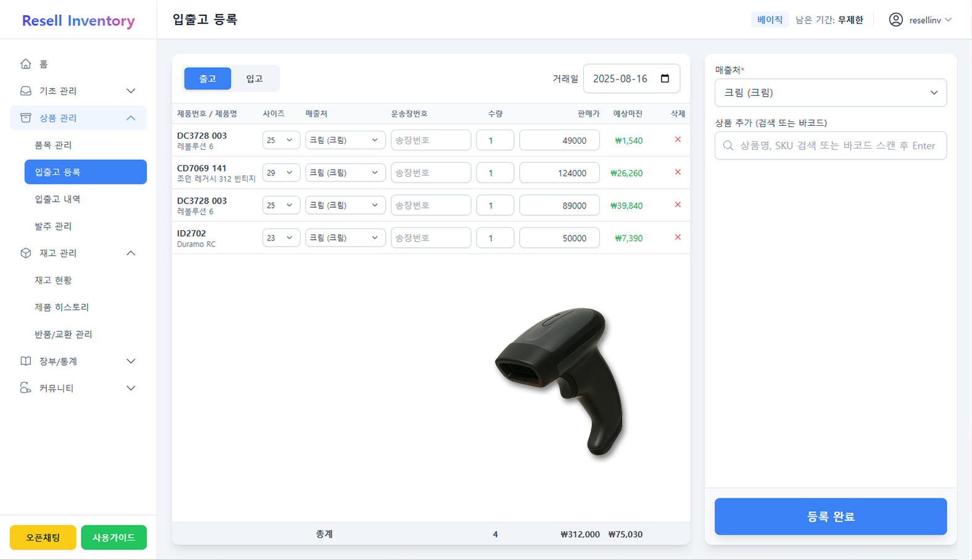The height and width of the screenshot is (560, 972).
Task: Remove the ID2702 Duramo RC row
Action: (x=678, y=237)
